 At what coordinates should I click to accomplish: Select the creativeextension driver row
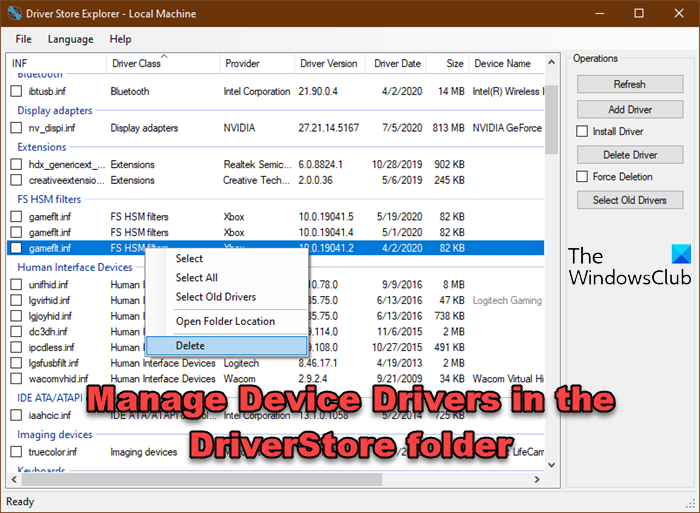tap(60, 180)
